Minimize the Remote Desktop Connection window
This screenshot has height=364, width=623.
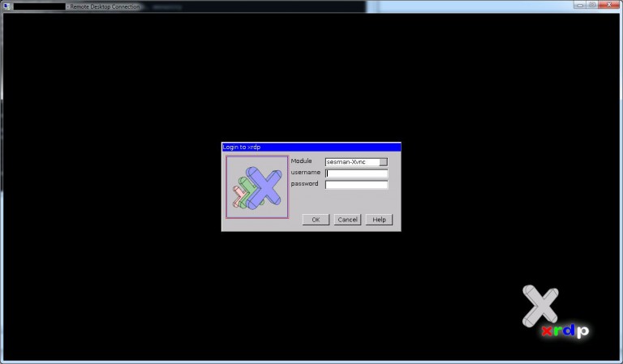tap(580, 5)
